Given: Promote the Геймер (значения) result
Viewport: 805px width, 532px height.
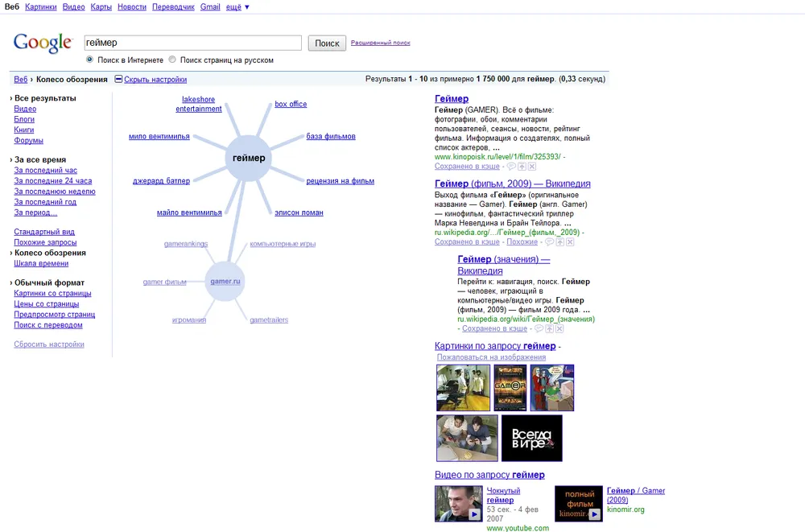Looking at the screenshot, I should tap(549, 328).
